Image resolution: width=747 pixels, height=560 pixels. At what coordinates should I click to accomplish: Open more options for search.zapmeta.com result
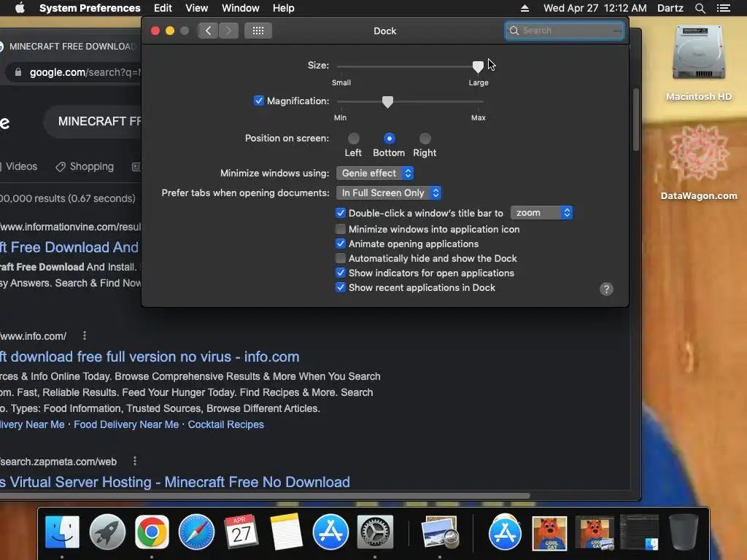pos(135,461)
